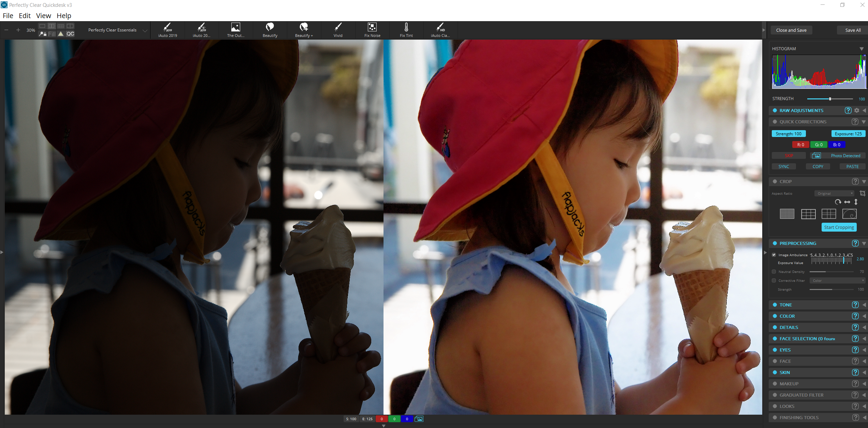This screenshot has width=868, height=428.
Task: Click the rotate crop arrow icon
Action: (x=838, y=202)
